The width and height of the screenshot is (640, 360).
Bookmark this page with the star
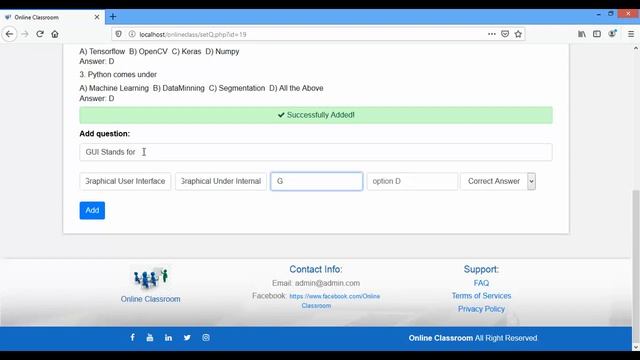518,34
